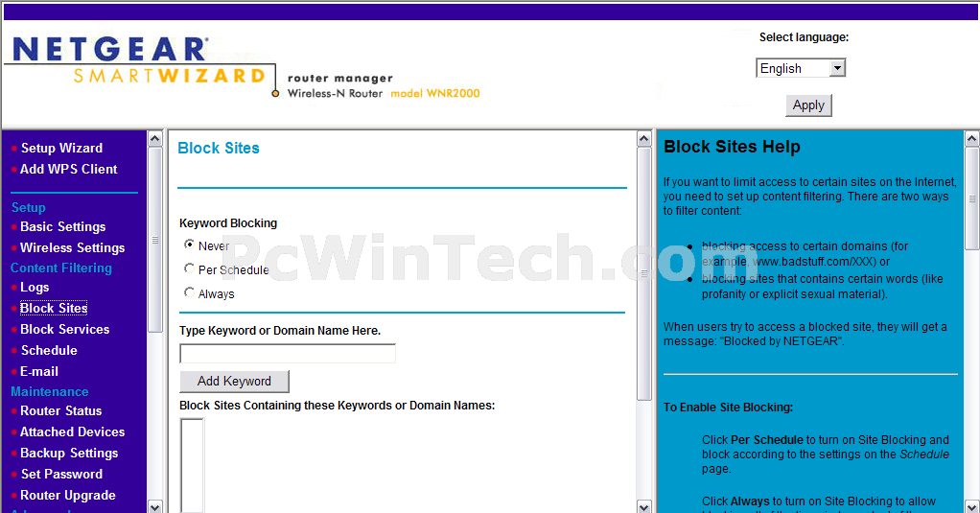Open Backup Settings page
The height and width of the screenshot is (513, 980).
pyautogui.click(x=69, y=453)
